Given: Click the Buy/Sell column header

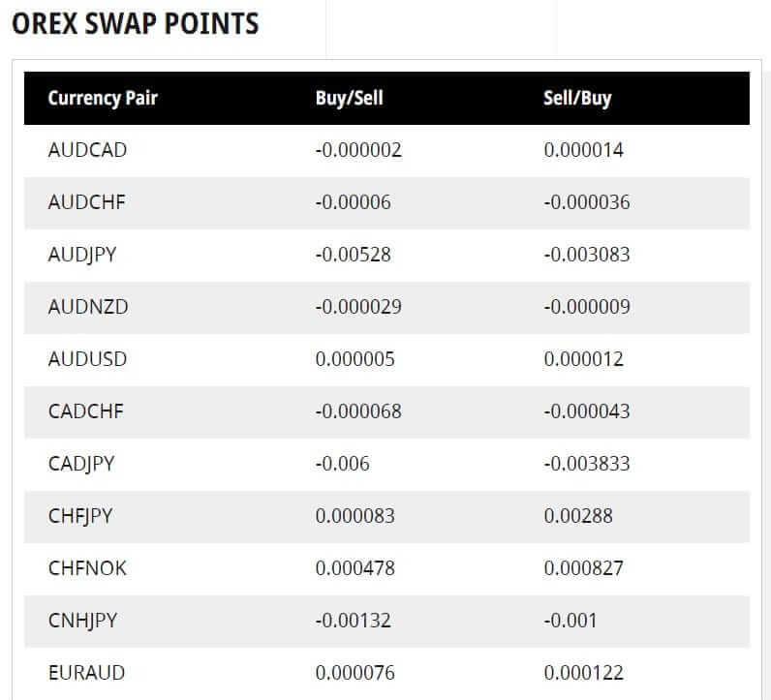Looking at the screenshot, I should [x=349, y=99].
